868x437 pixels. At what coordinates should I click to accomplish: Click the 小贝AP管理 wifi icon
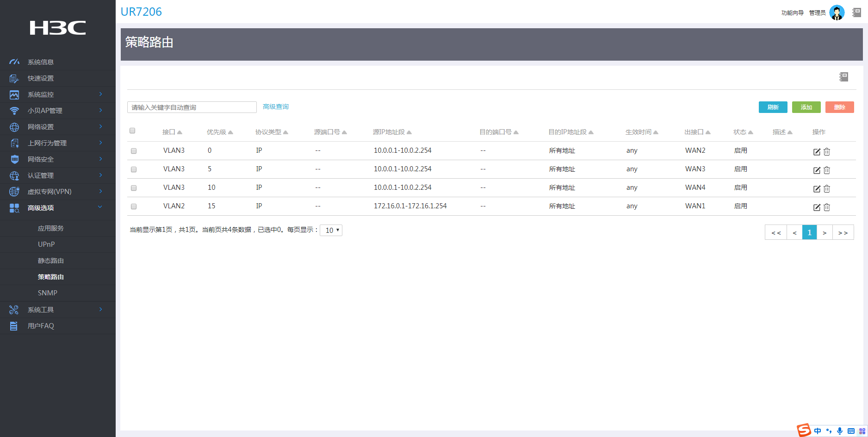(x=14, y=111)
